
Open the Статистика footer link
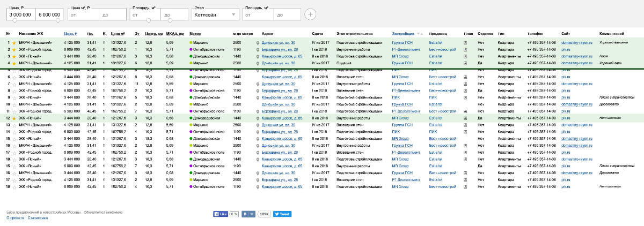point(38,218)
